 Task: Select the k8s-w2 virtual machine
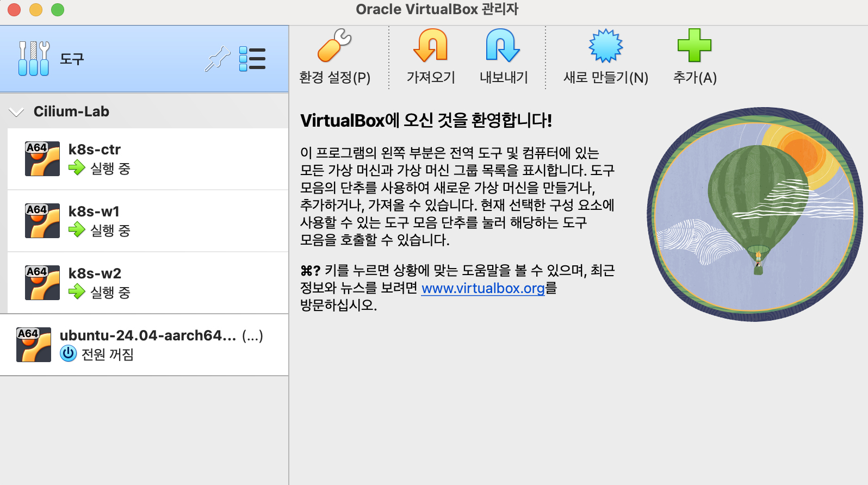(148, 283)
